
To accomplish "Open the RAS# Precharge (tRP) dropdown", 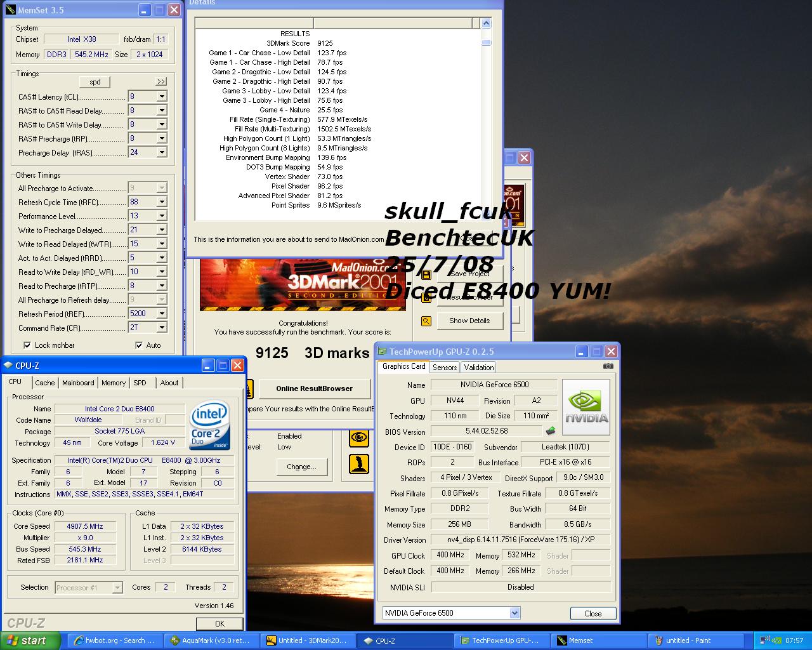I will (162, 138).
